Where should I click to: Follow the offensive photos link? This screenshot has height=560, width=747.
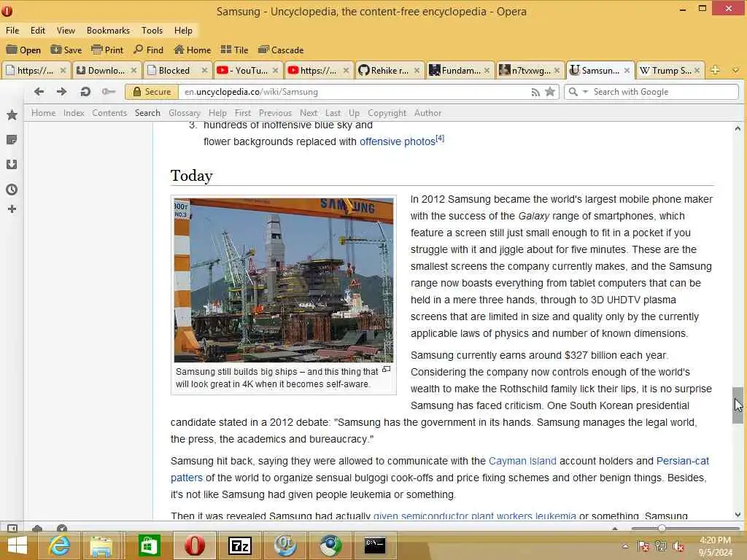[x=398, y=141]
